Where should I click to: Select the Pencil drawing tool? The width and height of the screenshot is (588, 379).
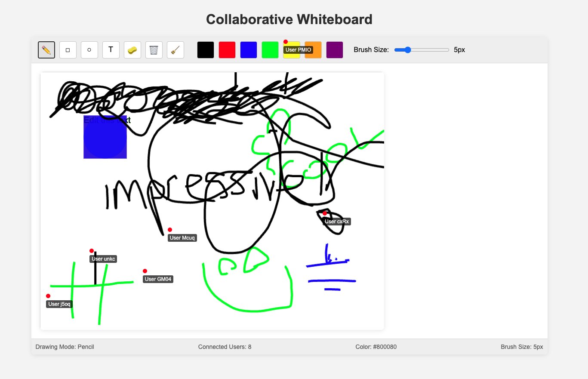point(46,50)
